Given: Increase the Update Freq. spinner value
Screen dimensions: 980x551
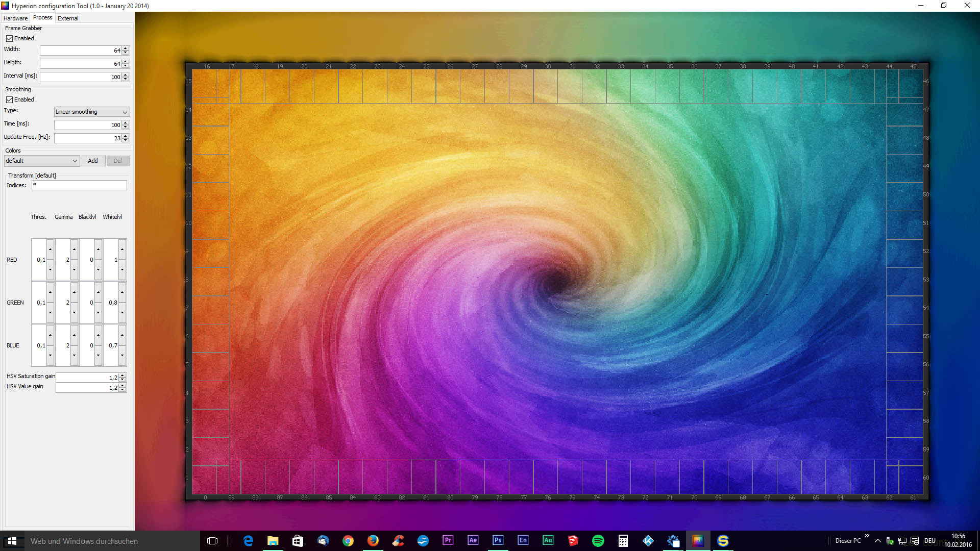Looking at the screenshot, I should [x=126, y=136].
